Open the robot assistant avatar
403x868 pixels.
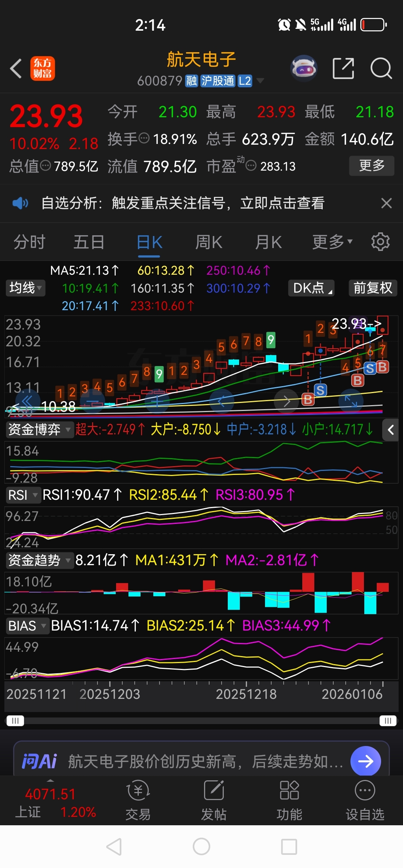click(x=304, y=68)
